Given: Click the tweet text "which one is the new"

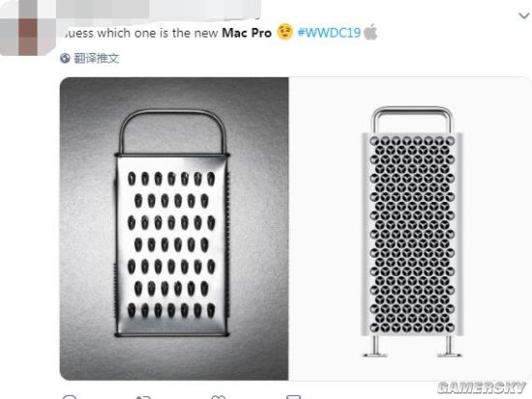Looking at the screenshot, I should [158, 33].
